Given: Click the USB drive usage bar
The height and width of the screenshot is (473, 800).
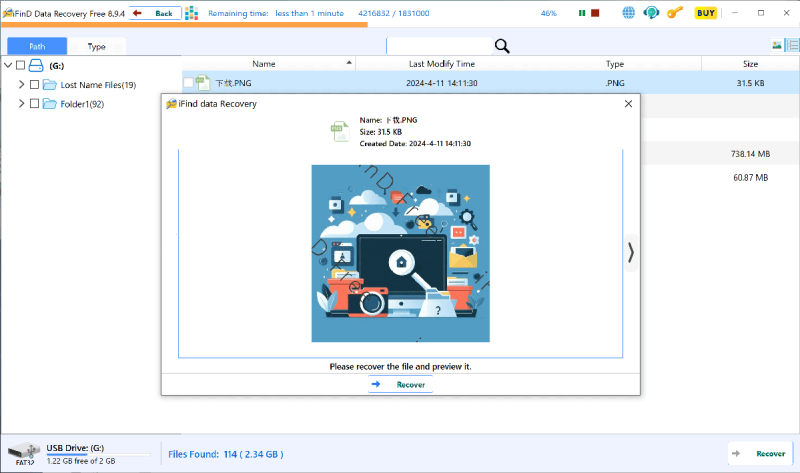Looking at the screenshot, I should (98, 454).
